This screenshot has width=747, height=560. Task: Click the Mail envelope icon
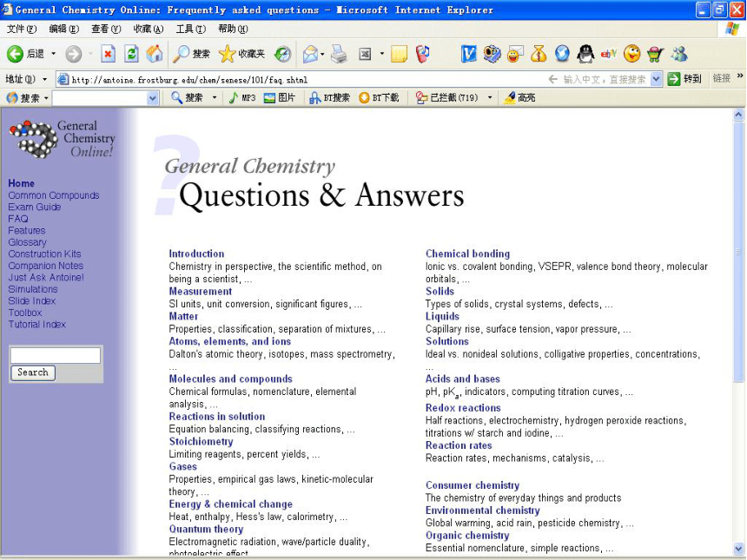[x=311, y=54]
